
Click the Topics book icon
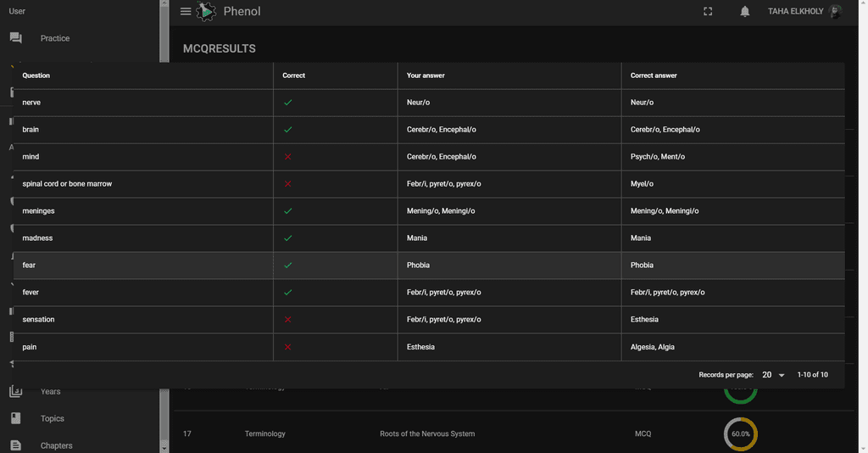coord(15,418)
